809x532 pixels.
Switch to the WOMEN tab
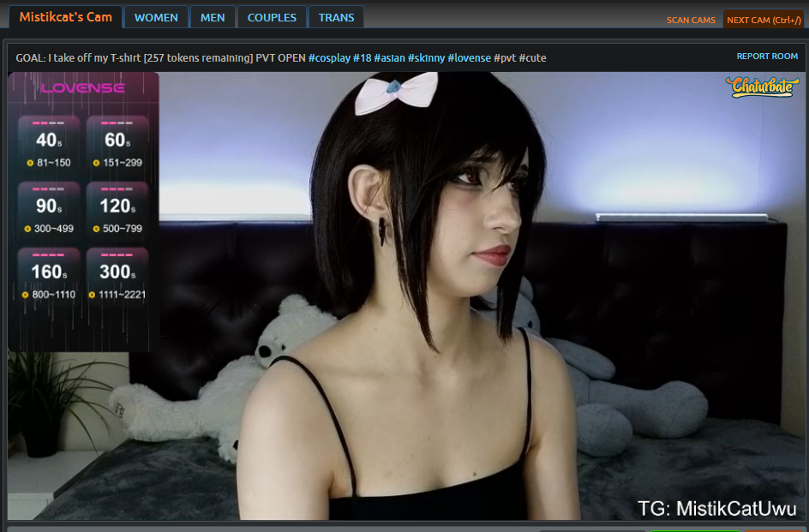(156, 17)
